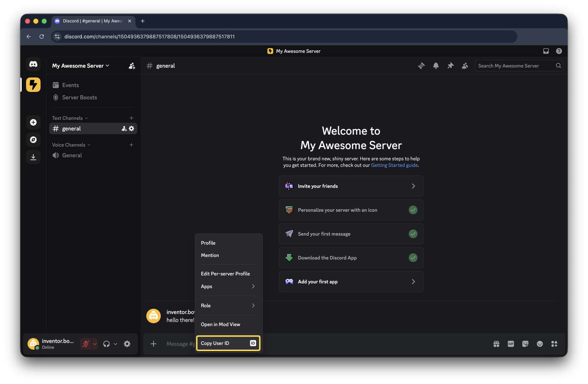Viewport: 588px width, 384px height.
Task: Click inventor.bot message avatar
Action: coord(154,316)
